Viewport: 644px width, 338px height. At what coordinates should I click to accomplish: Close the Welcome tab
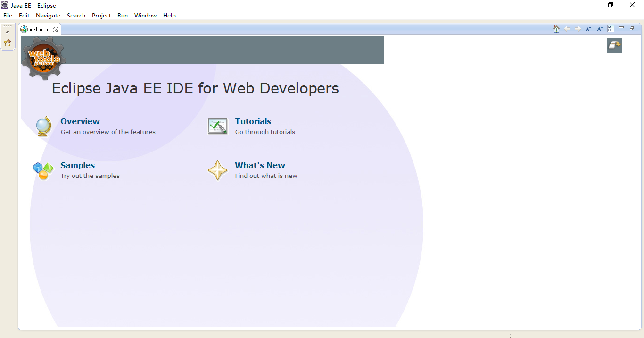click(55, 29)
